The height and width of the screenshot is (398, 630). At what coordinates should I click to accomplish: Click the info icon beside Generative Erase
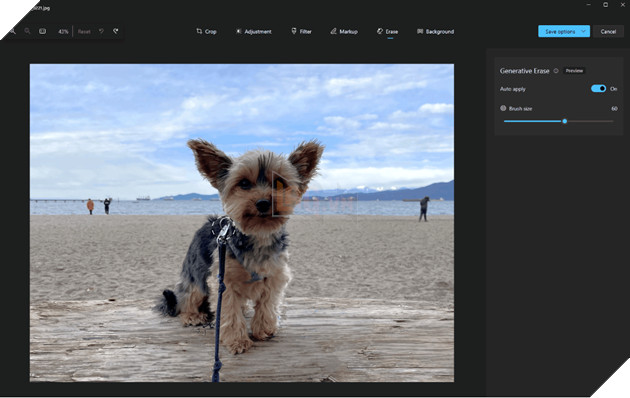[556, 71]
